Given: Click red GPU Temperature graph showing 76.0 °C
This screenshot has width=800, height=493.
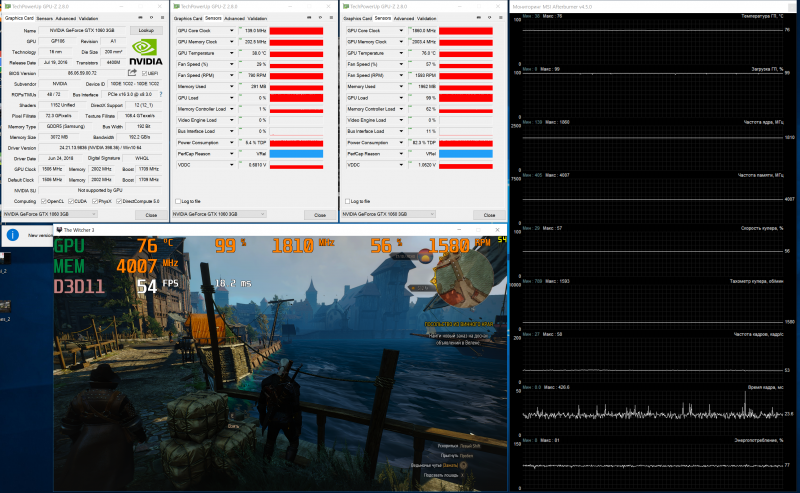Looking at the screenshot, I should [466, 53].
